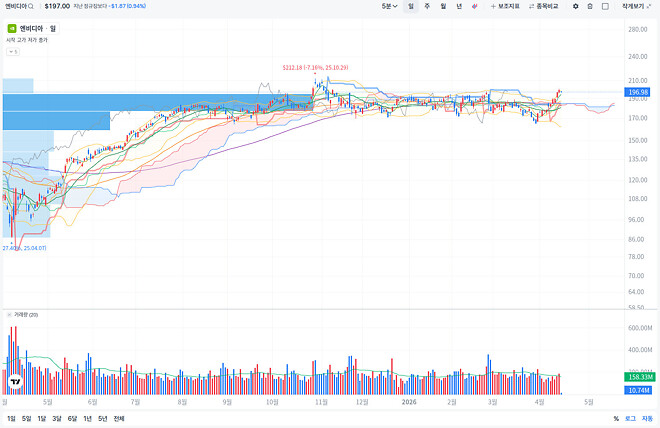The height and width of the screenshot is (428, 660).
Task: Click the icon right of settings gear
Action: pos(590,6)
